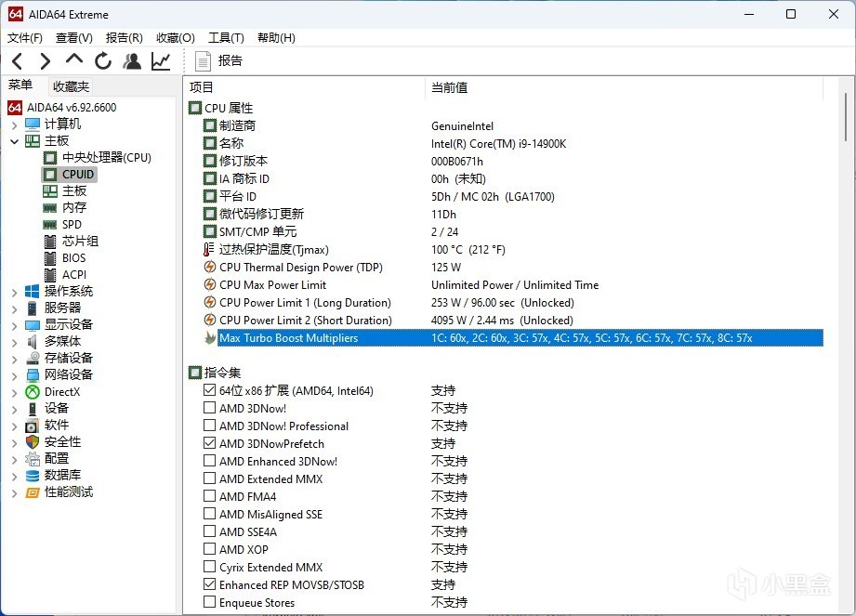The width and height of the screenshot is (856, 616).
Task: Maximize the AIDA64 Extreme window
Action: (x=791, y=14)
